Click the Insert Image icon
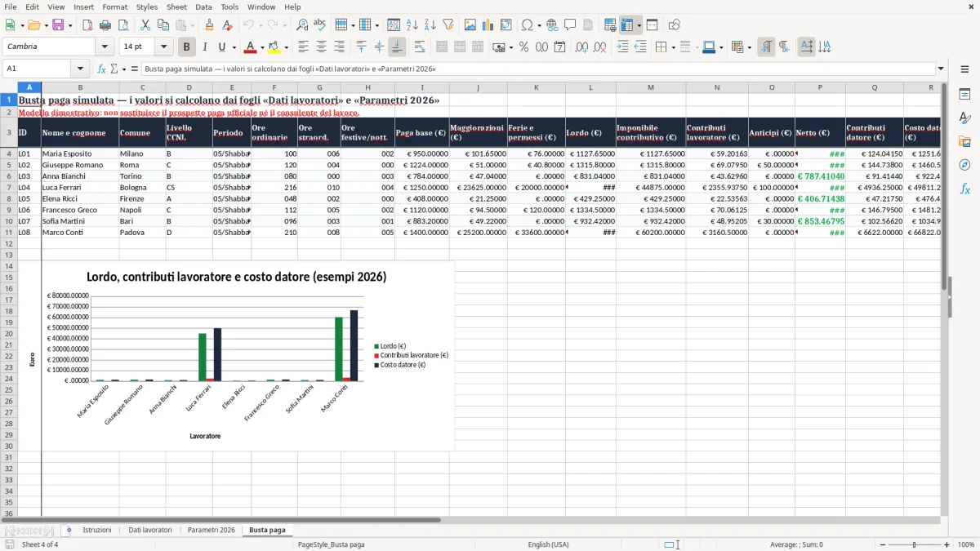980x551 pixels. point(470,25)
